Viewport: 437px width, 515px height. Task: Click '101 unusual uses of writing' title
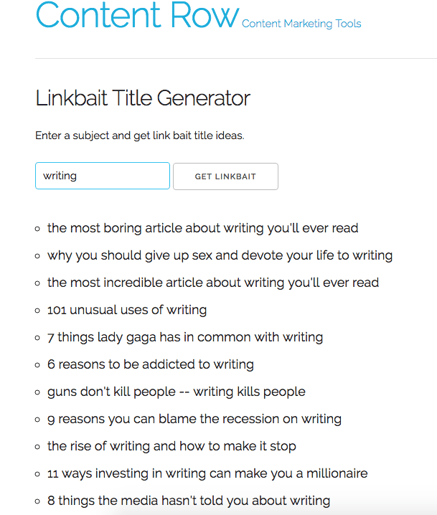pyautogui.click(x=127, y=310)
